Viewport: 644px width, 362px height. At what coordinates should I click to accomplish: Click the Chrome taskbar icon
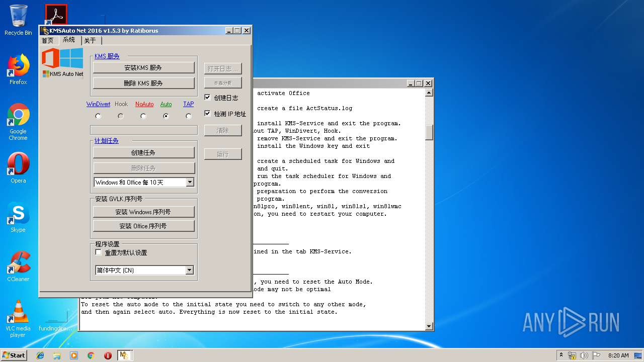pyautogui.click(x=91, y=355)
